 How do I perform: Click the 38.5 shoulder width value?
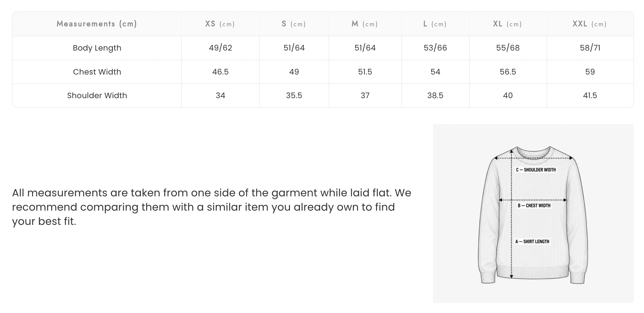(x=435, y=96)
